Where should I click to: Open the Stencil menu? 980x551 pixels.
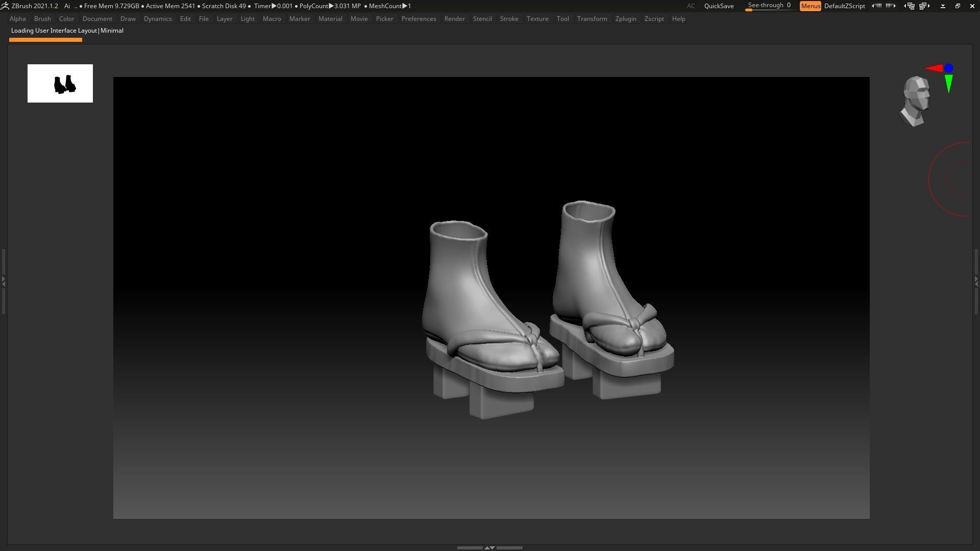[482, 19]
